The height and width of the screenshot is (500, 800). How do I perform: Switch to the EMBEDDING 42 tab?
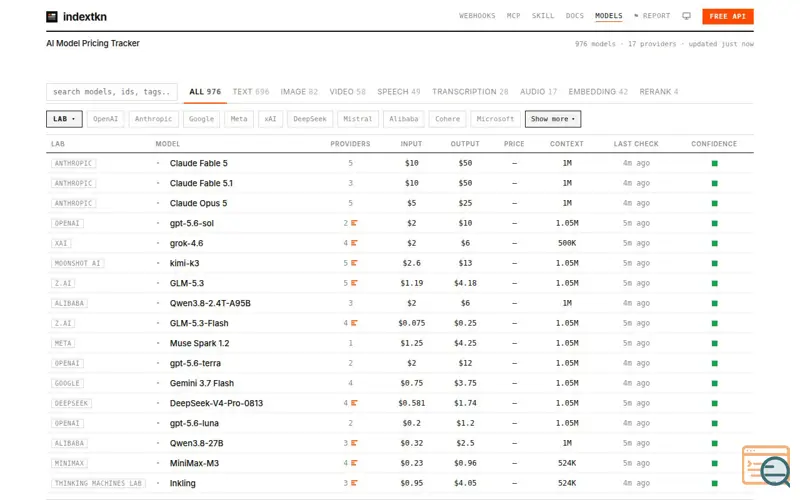598,92
